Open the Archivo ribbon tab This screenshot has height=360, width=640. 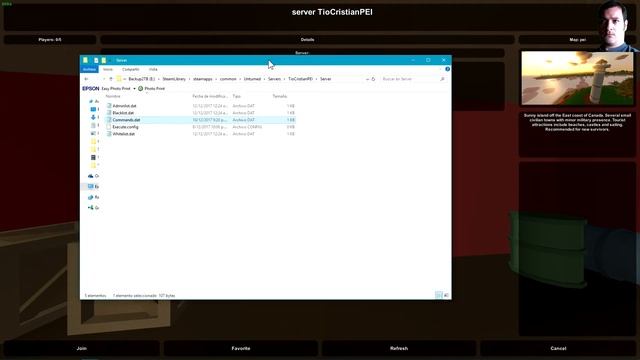coord(89,69)
